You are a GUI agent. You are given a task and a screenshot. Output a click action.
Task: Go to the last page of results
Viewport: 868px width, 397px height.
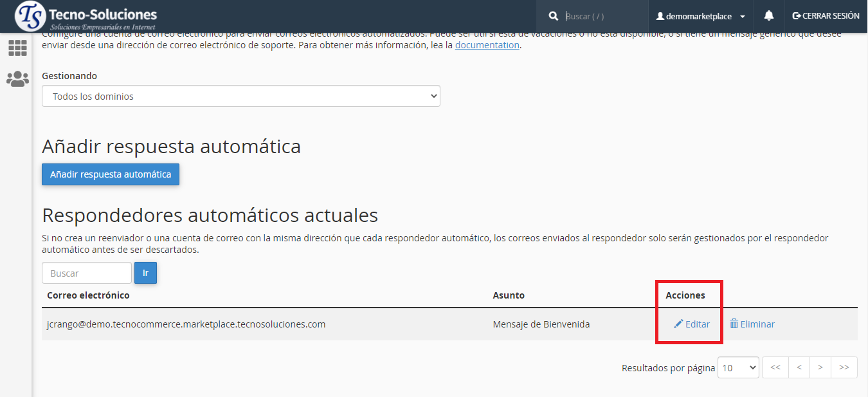click(844, 367)
